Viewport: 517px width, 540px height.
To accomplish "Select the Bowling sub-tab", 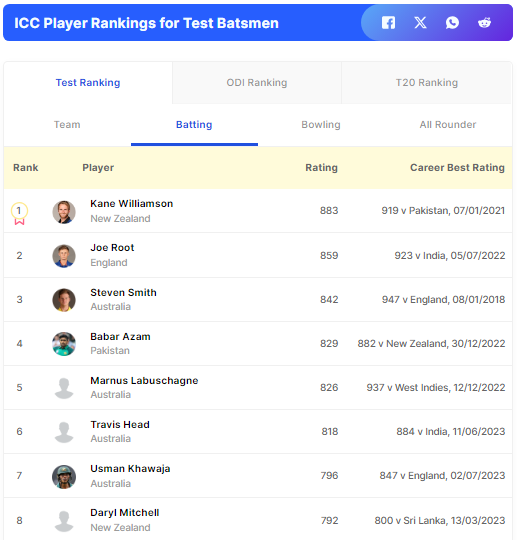I will pos(321,125).
